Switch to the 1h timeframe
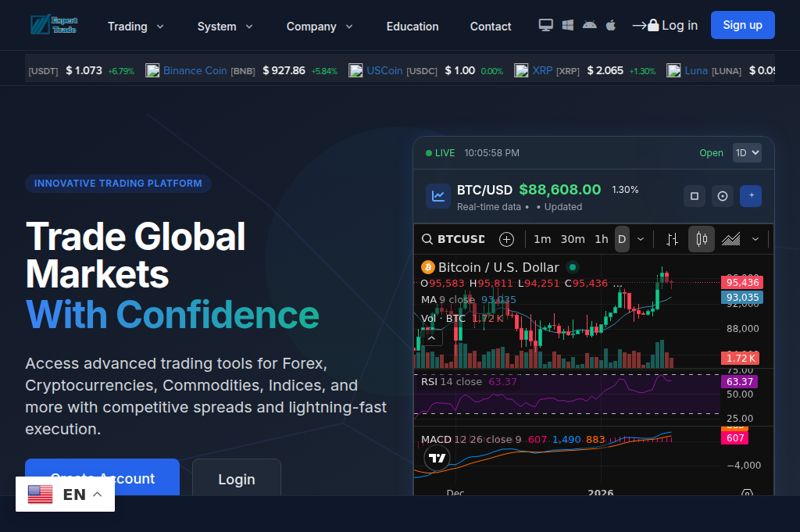This screenshot has height=532, width=800. [x=602, y=239]
